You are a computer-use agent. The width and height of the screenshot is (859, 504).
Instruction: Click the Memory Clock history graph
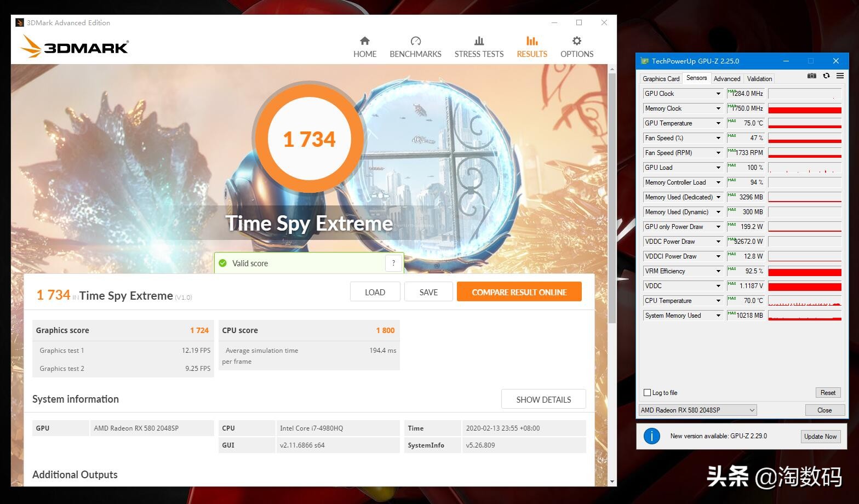[805, 108]
